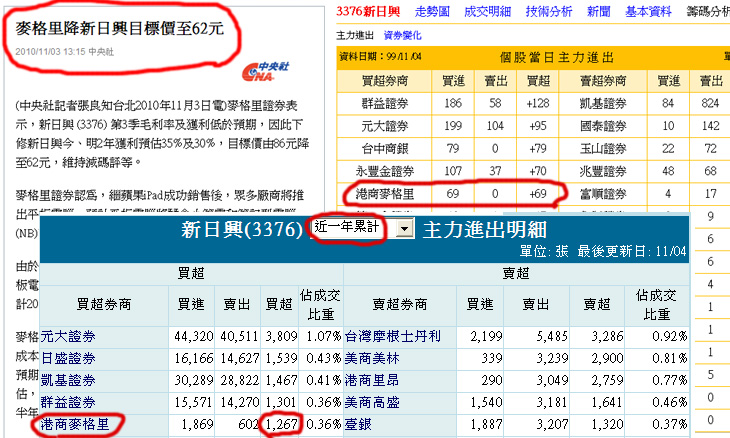Select 玉山證券 in the daily sellers column

[x=603, y=148]
